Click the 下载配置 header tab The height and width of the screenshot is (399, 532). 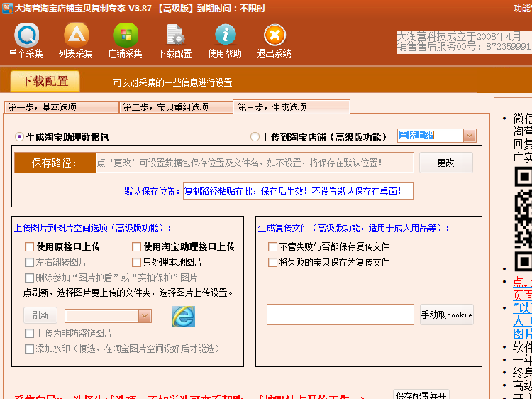(45, 82)
